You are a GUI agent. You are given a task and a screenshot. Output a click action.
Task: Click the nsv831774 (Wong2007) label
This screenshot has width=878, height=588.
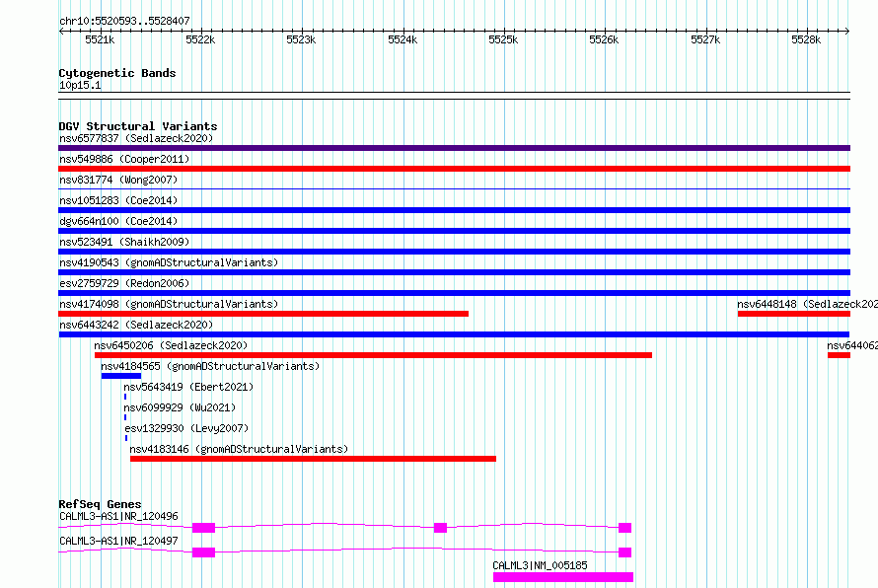tap(118, 180)
